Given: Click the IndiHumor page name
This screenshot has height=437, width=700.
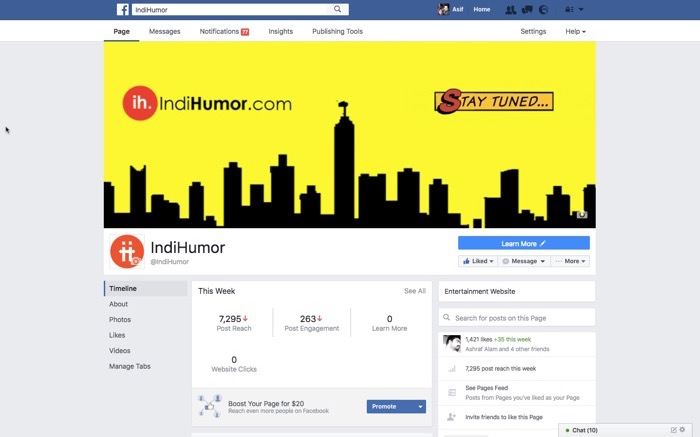Looking at the screenshot, I should 188,247.
